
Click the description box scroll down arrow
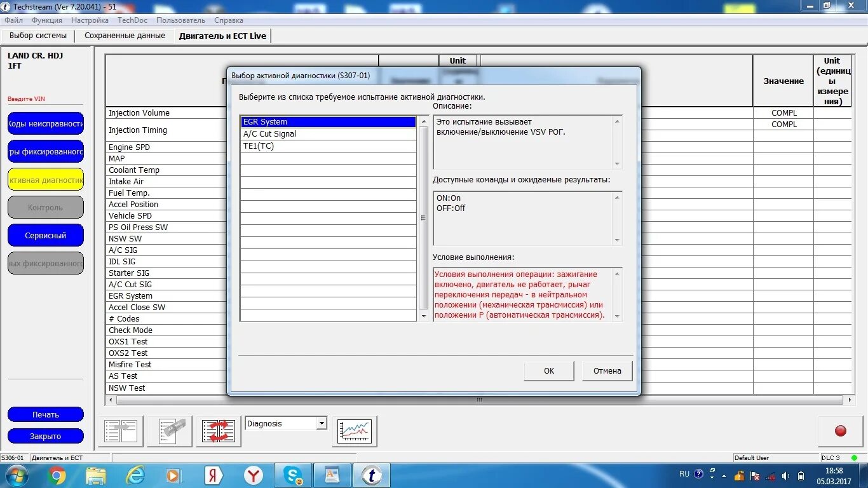click(618, 164)
